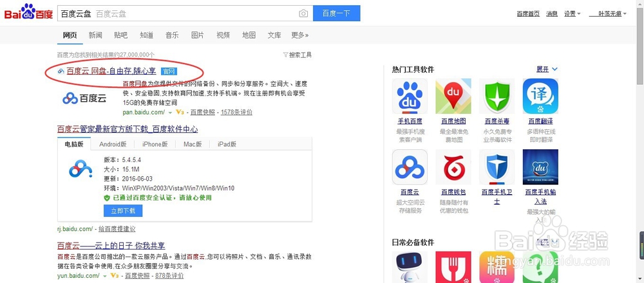Open 百度云管家最新官方版下载 result link
Image resolution: width=644 pixels, height=283 pixels.
click(x=128, y=130)
